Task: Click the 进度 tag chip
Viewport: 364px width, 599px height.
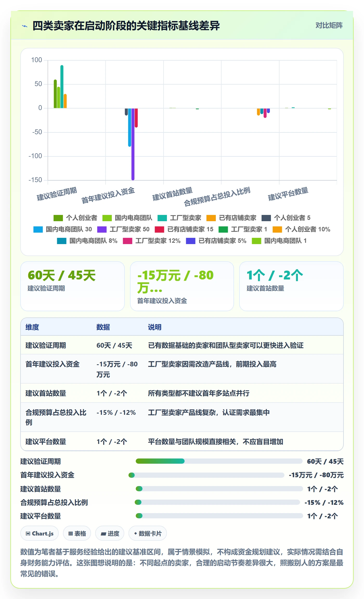Action: (110, 533)
